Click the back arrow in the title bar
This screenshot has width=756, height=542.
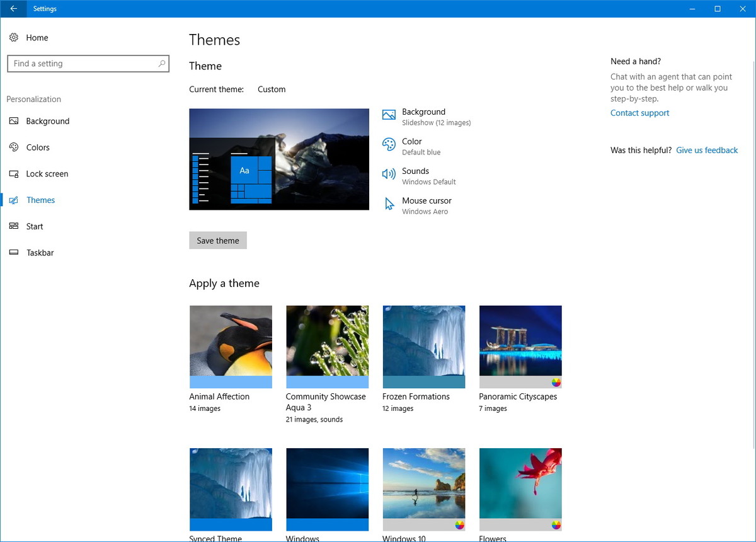(13, 8)
